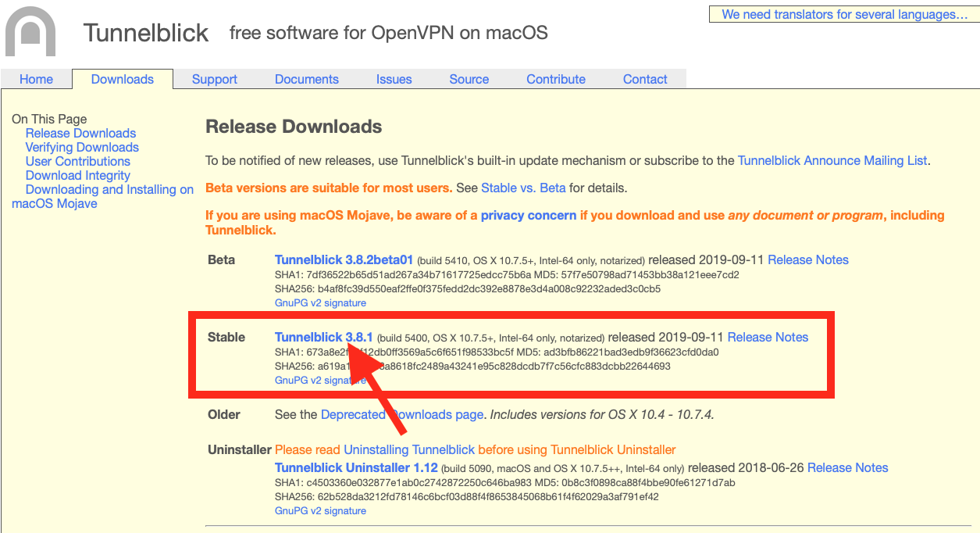This screenshot has height=533, width=980.
Task: Click the "Uninstaller" row label
Action: tap(240, 449)
